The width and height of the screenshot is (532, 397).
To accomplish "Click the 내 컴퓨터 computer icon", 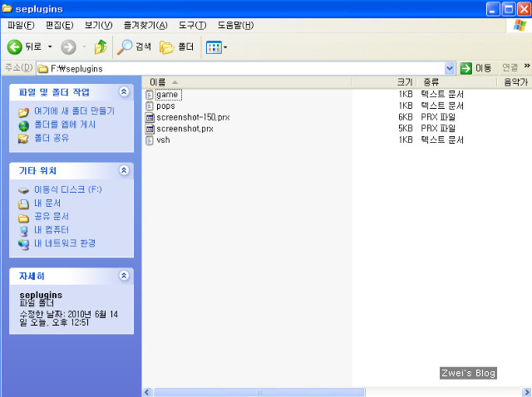I will 23,231.
